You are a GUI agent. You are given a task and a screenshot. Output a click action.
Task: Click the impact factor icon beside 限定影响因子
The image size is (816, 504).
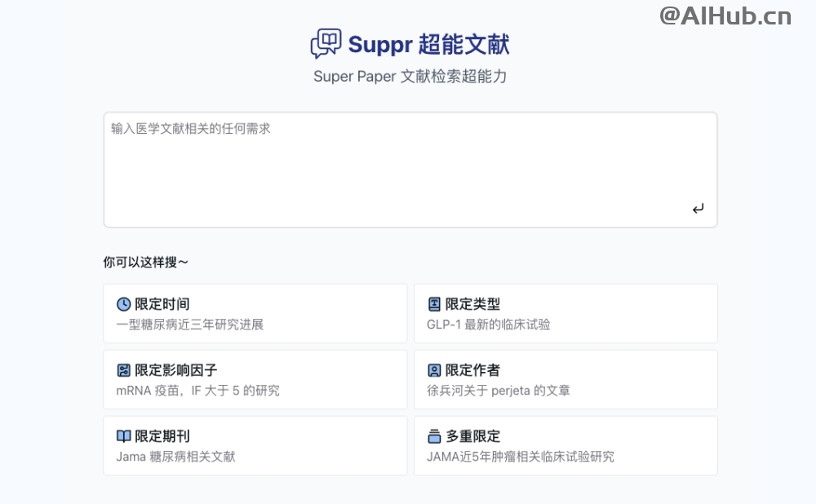[123, 370]
